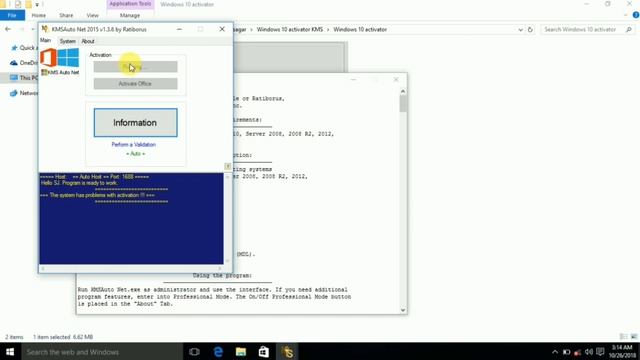
Task: Click the = Auto = mode link
Action: coord(135,154)
